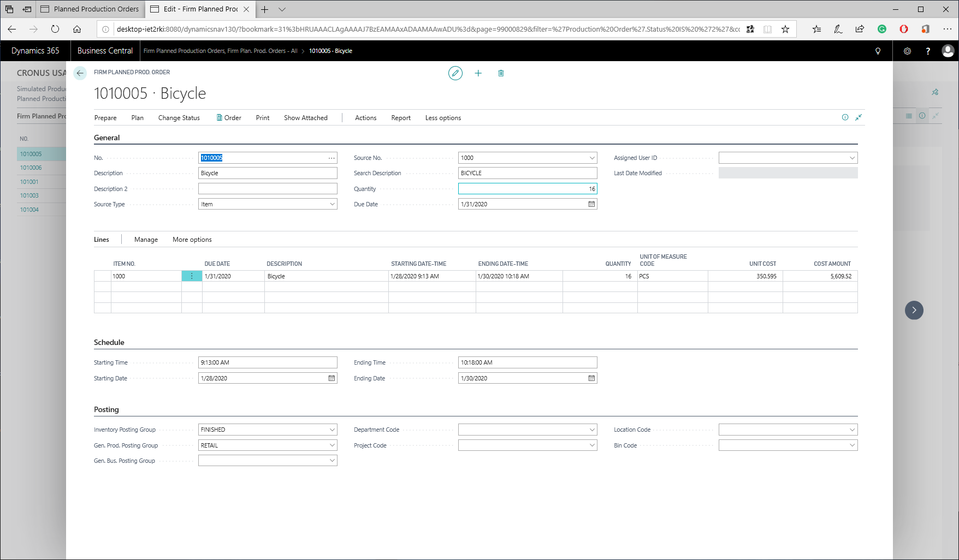This screenshot has height=560, width=959.
Task: Click the next record round arrow button
Action: [914, 310]
